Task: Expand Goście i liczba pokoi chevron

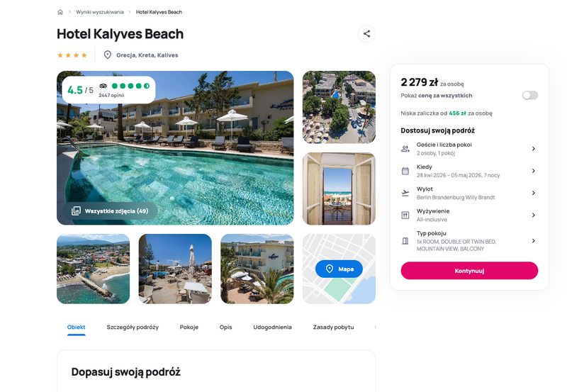Action: [534, 149]
